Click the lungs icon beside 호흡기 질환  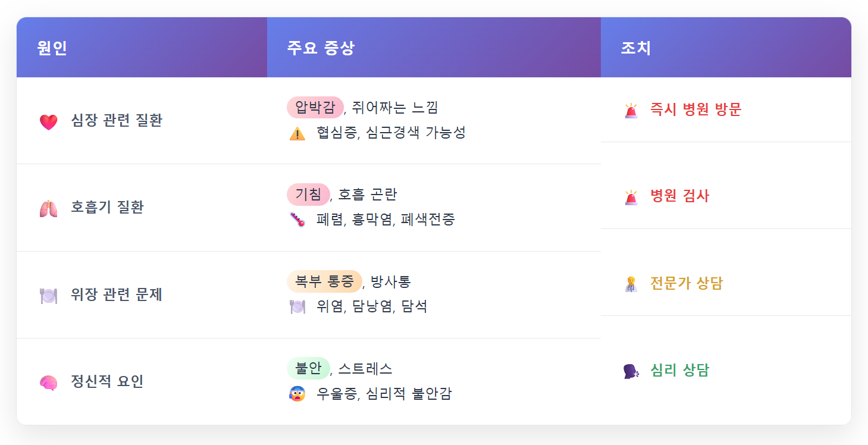[48, 209]
